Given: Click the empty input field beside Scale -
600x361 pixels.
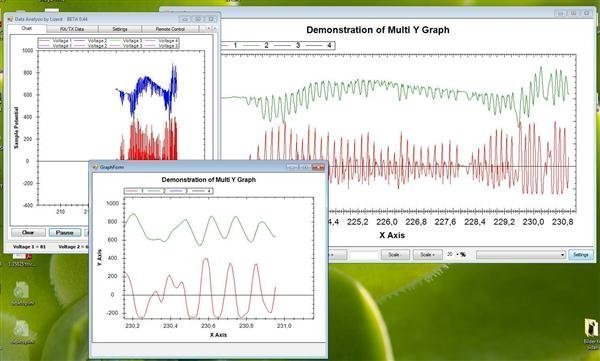Looking at the screenshot, I should pyautogui.click(x=364, y=255).
